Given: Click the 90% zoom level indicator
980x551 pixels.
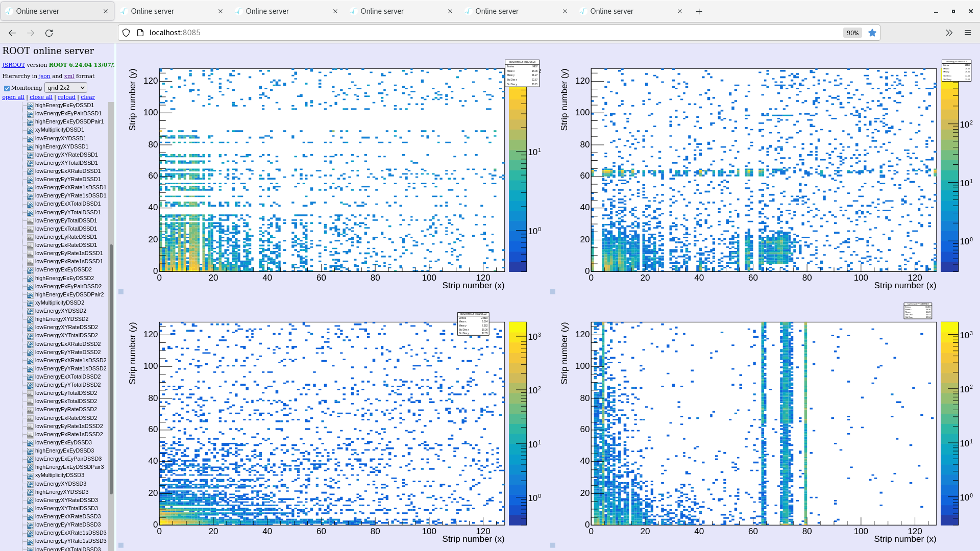Looking at the screenshot, I should point(852,33).
